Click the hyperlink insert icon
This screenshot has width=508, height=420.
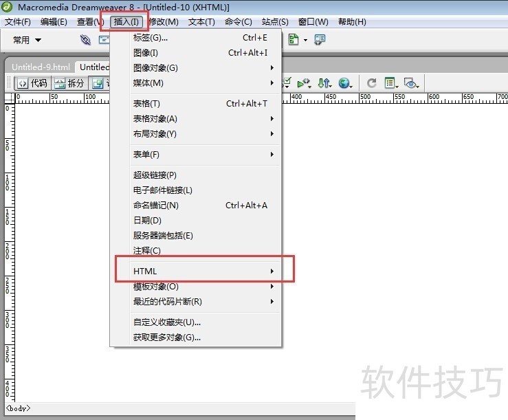(x=85, y=40)
